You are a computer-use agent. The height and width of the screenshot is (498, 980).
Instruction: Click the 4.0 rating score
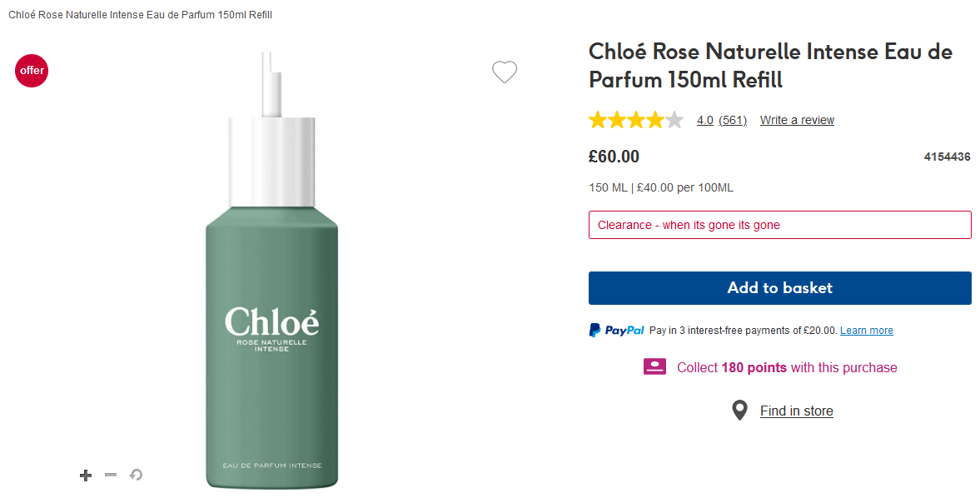point(704,120)
